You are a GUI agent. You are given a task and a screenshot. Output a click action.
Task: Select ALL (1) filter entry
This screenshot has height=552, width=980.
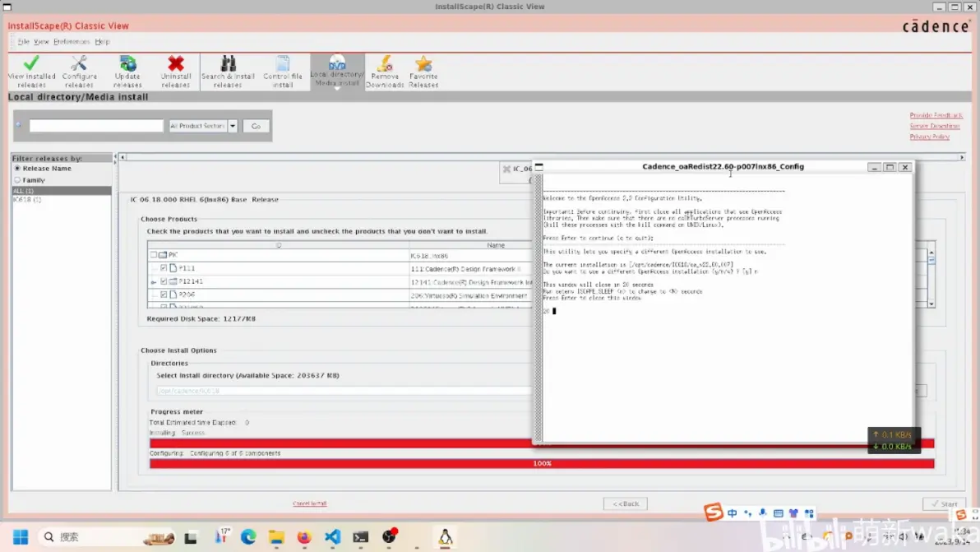click(x=61, y=190)
